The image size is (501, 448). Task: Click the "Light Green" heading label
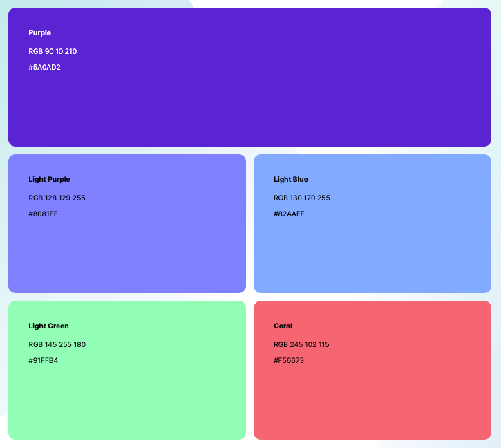[x=48, y=326]
